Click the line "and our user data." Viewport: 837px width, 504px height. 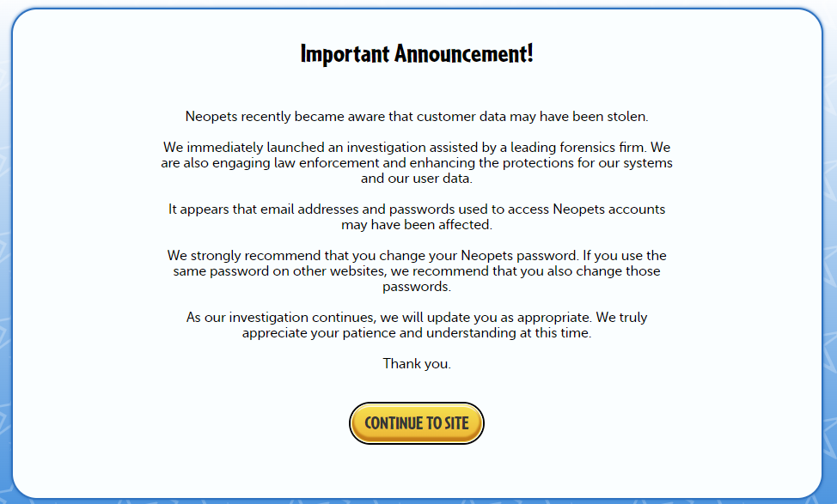coord(417,179)
